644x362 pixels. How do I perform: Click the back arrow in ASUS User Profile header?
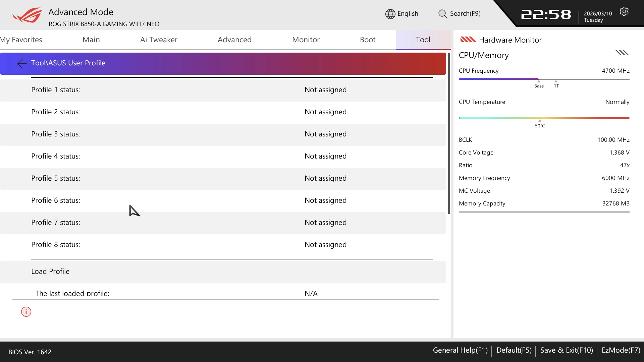click(22, 63)
